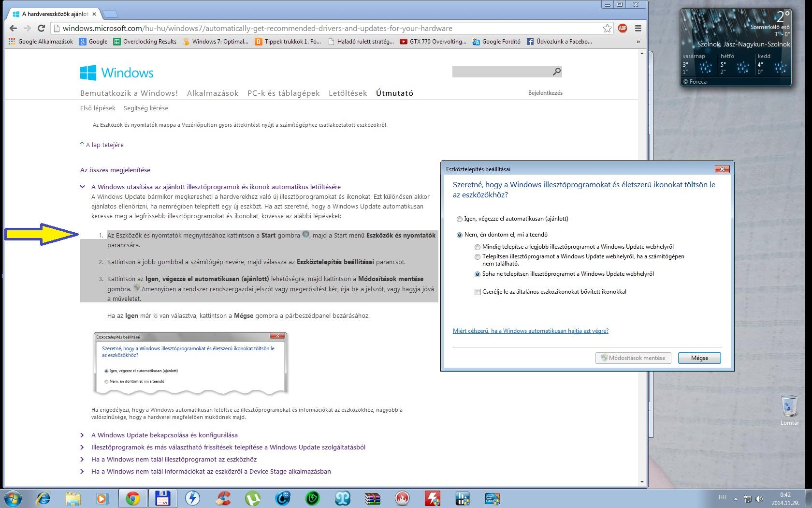This screenshot has height=508, width=812.
Task: Click the taskbar clock showing 0:42
Action: (785, 499)
